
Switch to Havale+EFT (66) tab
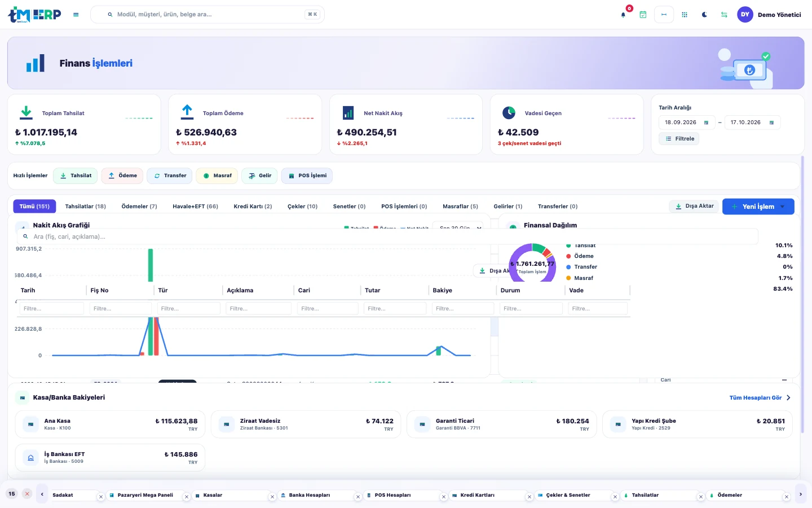point(195,207)
